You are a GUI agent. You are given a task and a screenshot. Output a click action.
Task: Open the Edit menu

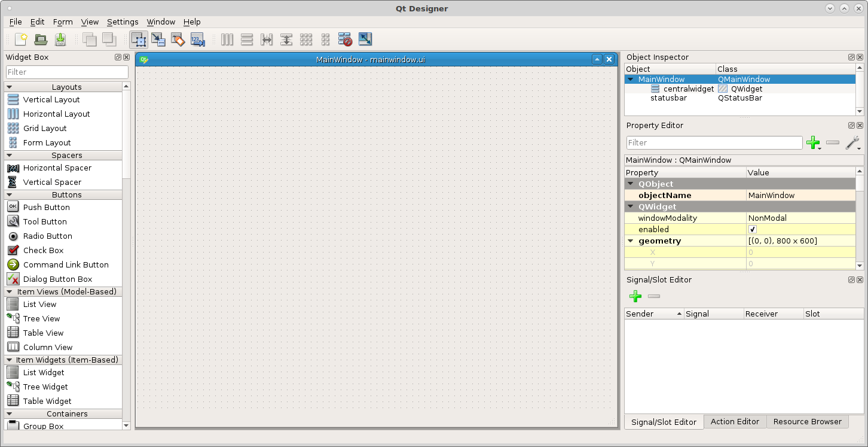pos(38,22)
